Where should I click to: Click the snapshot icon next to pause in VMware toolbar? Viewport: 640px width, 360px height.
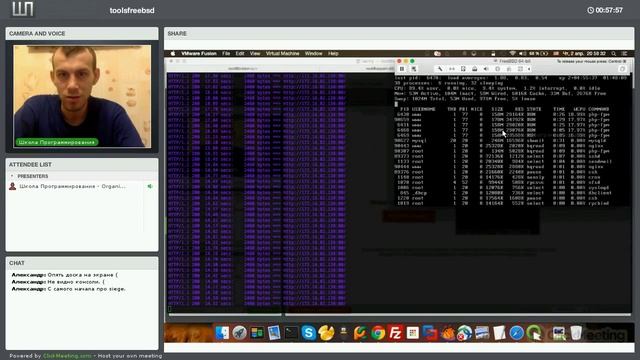pos(413,69)
